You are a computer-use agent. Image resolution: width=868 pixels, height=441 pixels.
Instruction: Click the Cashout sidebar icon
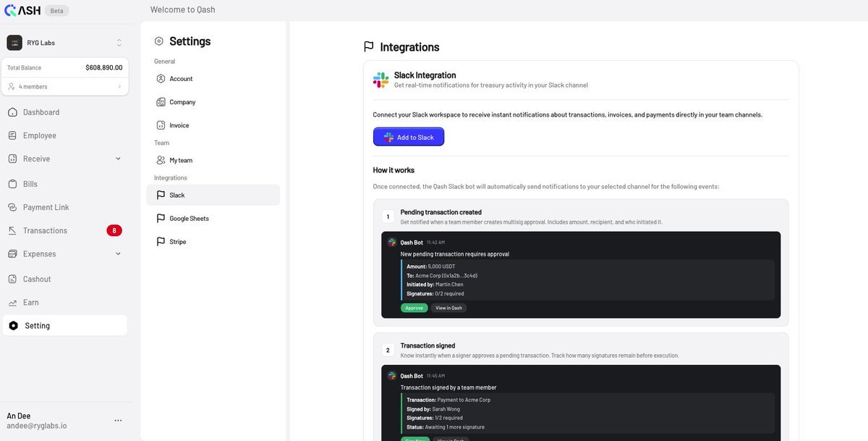13,279
